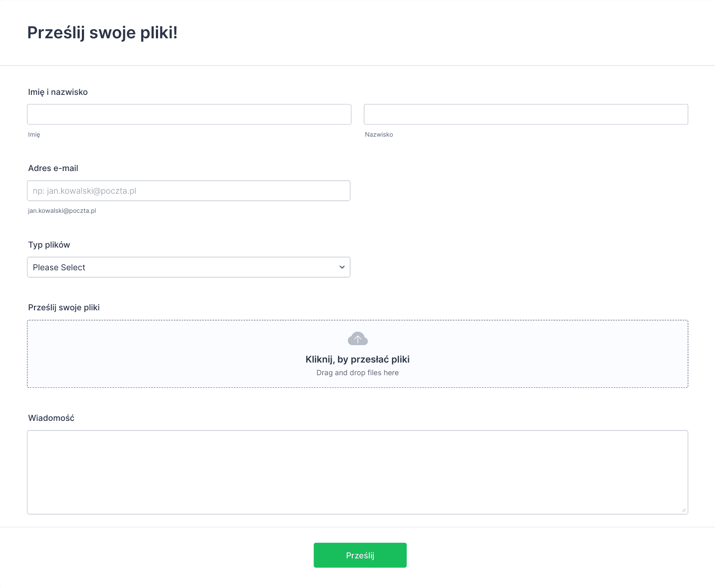Screen dimensions: 715x588
Task: Click the Wiadomość label
Action: (51, 418)
